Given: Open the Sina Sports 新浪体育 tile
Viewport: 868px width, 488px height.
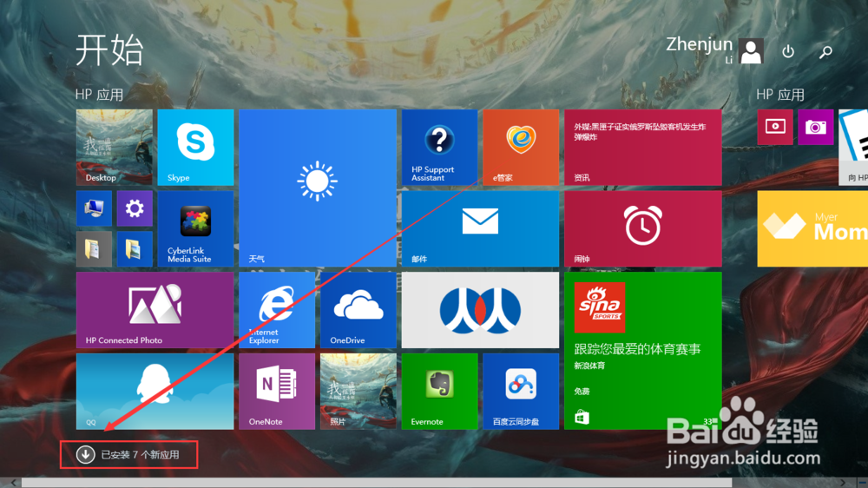Looking at the screenshot, I should (x=642, y=351).
